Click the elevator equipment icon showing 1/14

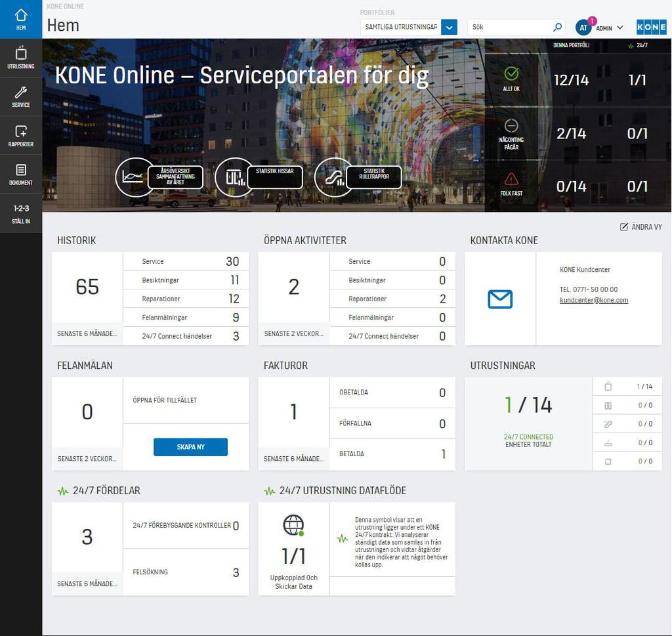point(608,387)
